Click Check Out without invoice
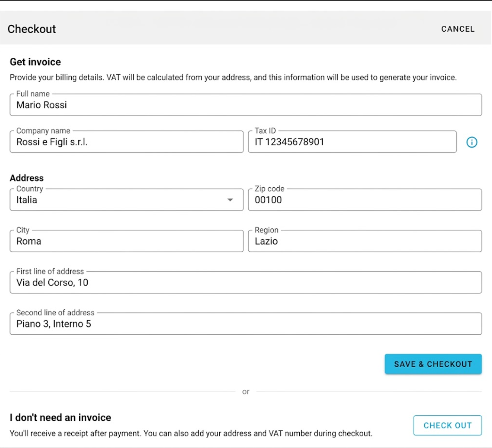Screen dimensions: 492x448 [448, 425]
